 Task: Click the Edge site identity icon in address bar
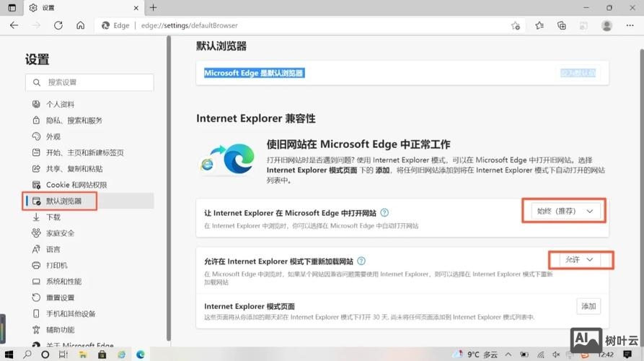click(x=105, y=25)
